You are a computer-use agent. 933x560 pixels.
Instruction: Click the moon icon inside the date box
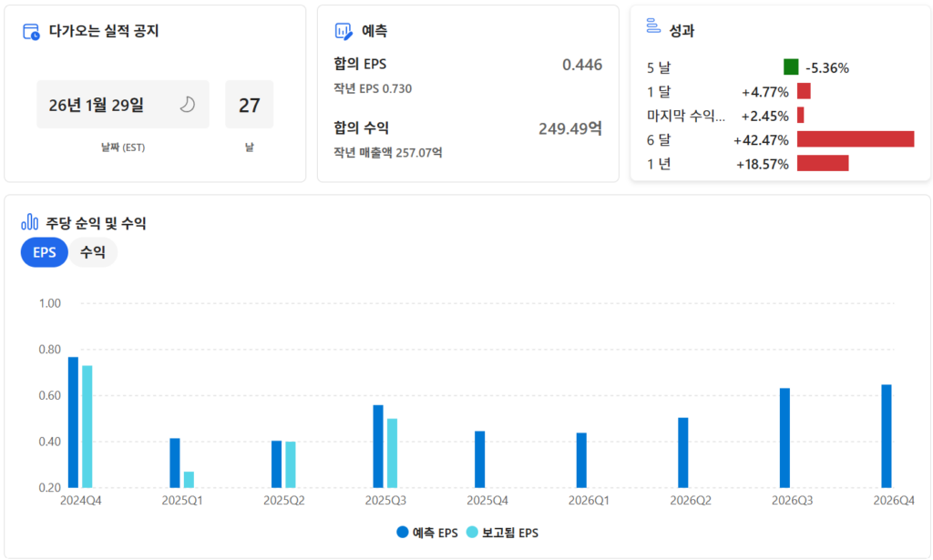click(x=188, y=104)
